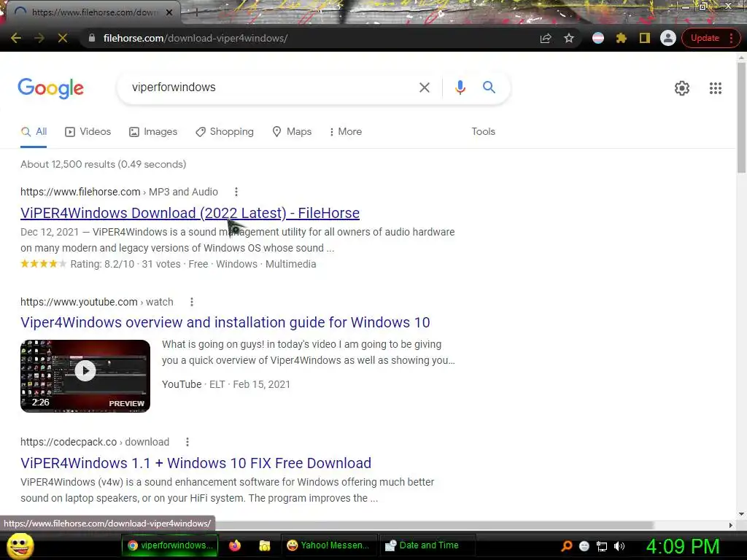Screen dimensions: 747x560
Task: Open the file explorer taskbar icon
Action: tap(264, 545)
